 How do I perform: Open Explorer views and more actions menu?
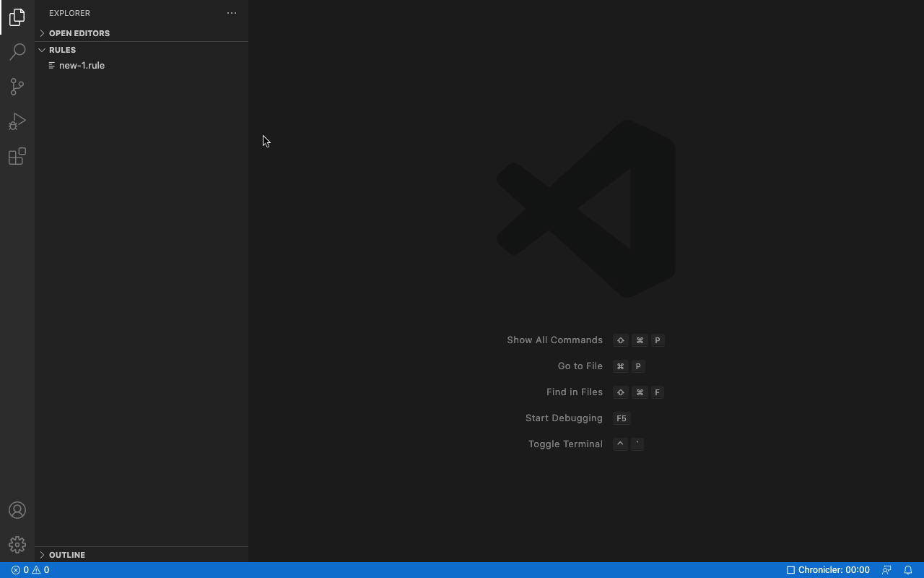(x=232, y=13)
